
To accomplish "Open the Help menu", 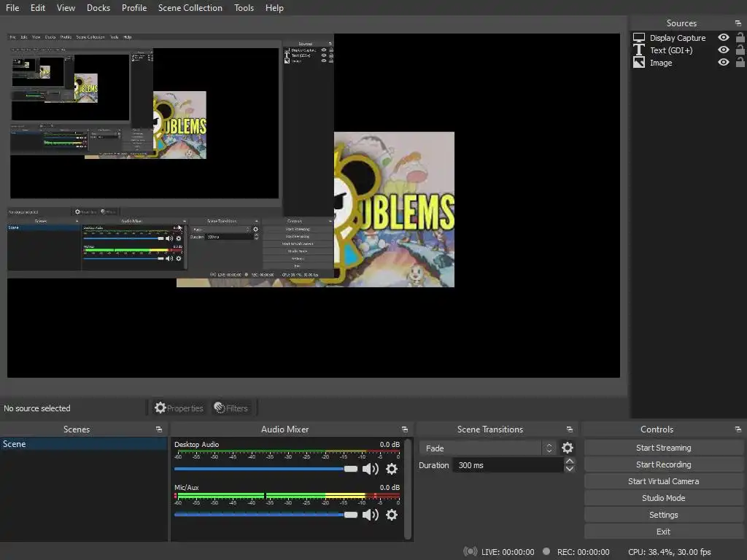I will coord(274,7).
